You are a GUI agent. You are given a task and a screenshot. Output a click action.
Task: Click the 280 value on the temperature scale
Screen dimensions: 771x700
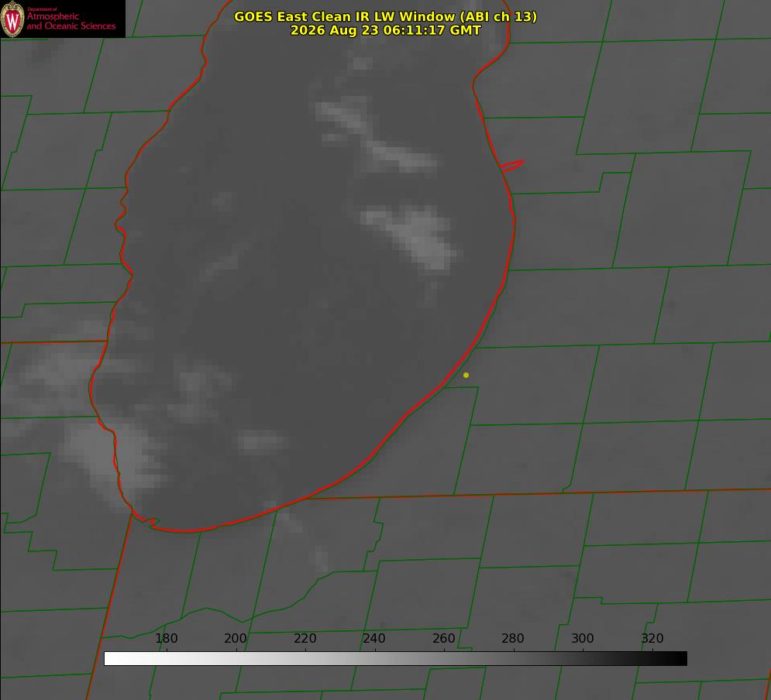pos(513,638)
